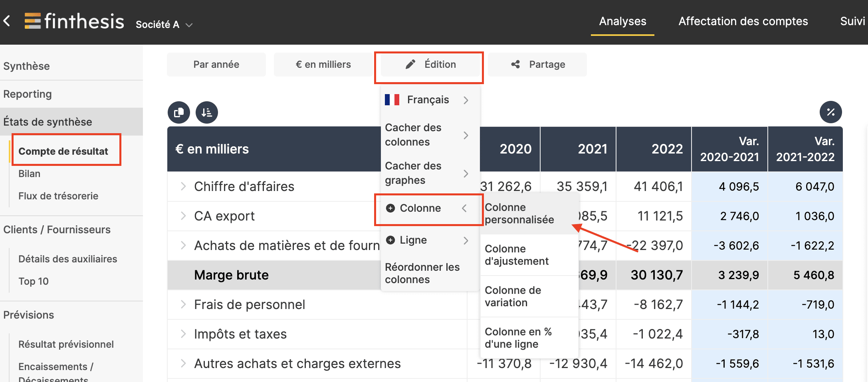Click the sort descending icon
Image resolution: width=868 pixels, height=382 pixels.
207,112
